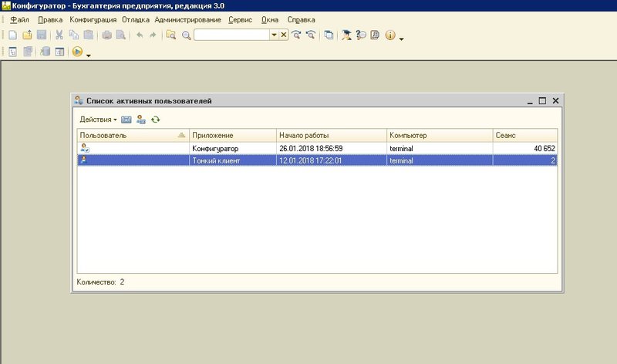617x364 pixels.
Task: Open the search field dropdown arrow
Action: click(x=274, y=35)
